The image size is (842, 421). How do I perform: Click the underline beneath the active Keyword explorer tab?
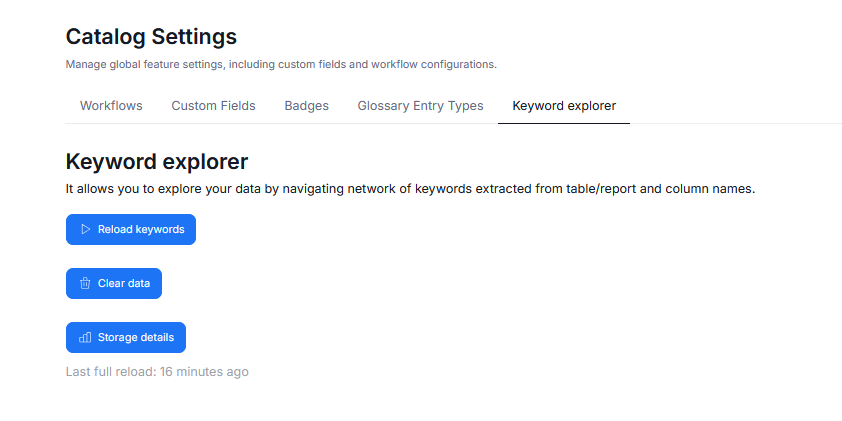(564, 123)
